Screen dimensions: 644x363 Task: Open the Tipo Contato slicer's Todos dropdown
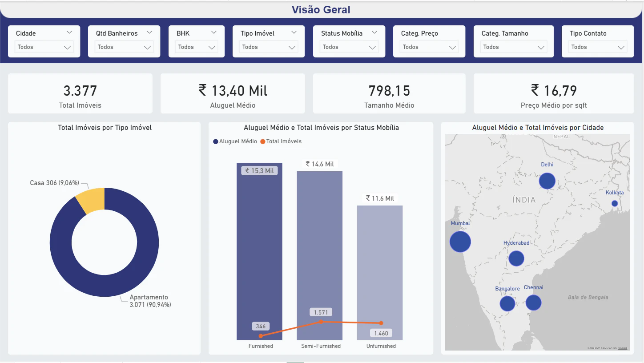click(x=598, y=47)
